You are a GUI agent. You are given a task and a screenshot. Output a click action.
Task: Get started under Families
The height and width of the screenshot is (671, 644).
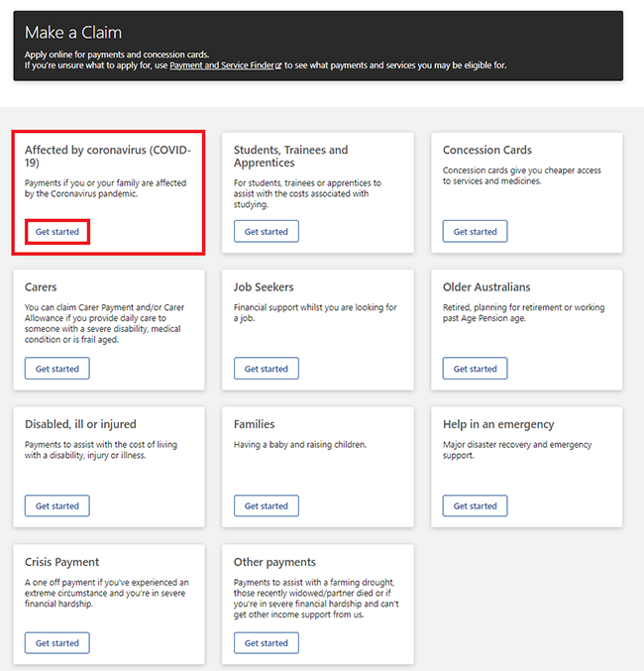click(x=267, y=505)
